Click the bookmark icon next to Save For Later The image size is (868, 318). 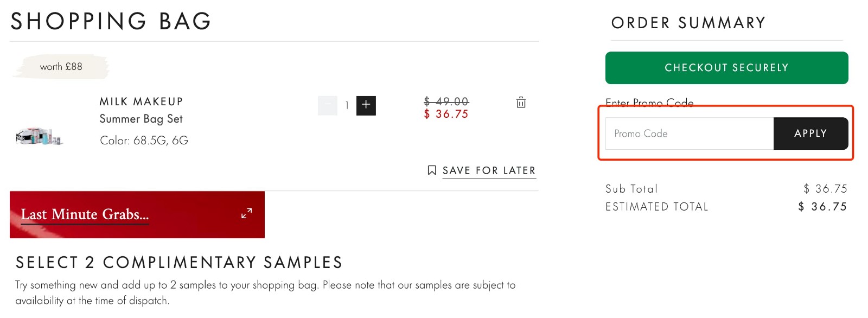coord(431,170)
